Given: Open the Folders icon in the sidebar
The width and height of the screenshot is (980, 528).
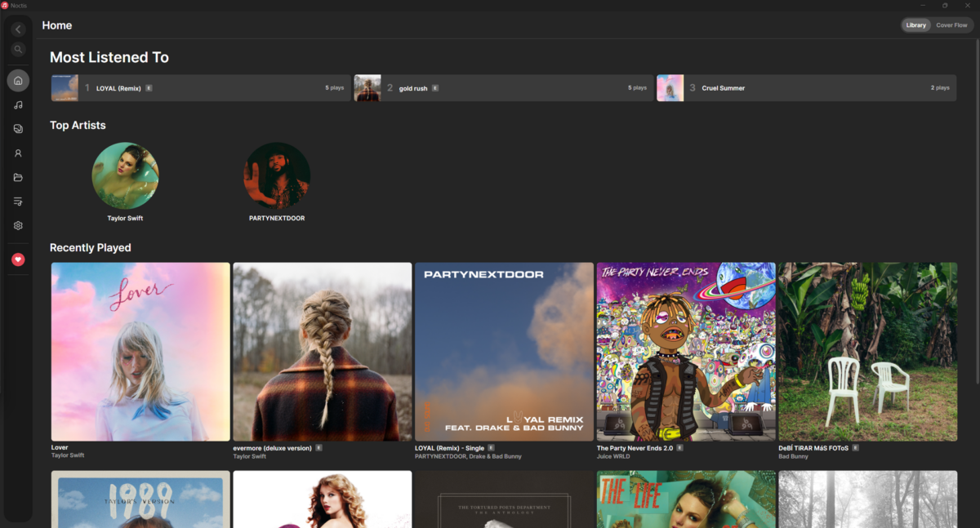Looking at the screenshot, I should (x=18, y=177).
